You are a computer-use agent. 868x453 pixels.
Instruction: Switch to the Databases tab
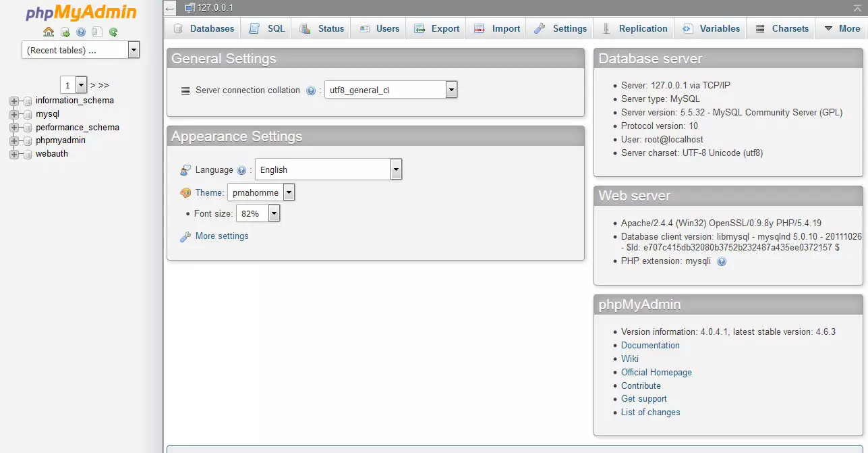(204, 28)
